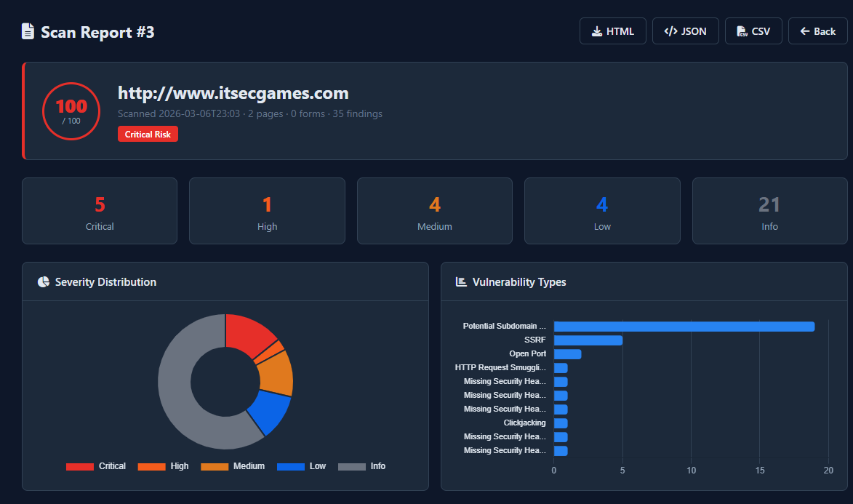The width and height of the screenshot is (853, 504).
Task: Click the Severity Distribution heading text
Action: click(105, 282)
